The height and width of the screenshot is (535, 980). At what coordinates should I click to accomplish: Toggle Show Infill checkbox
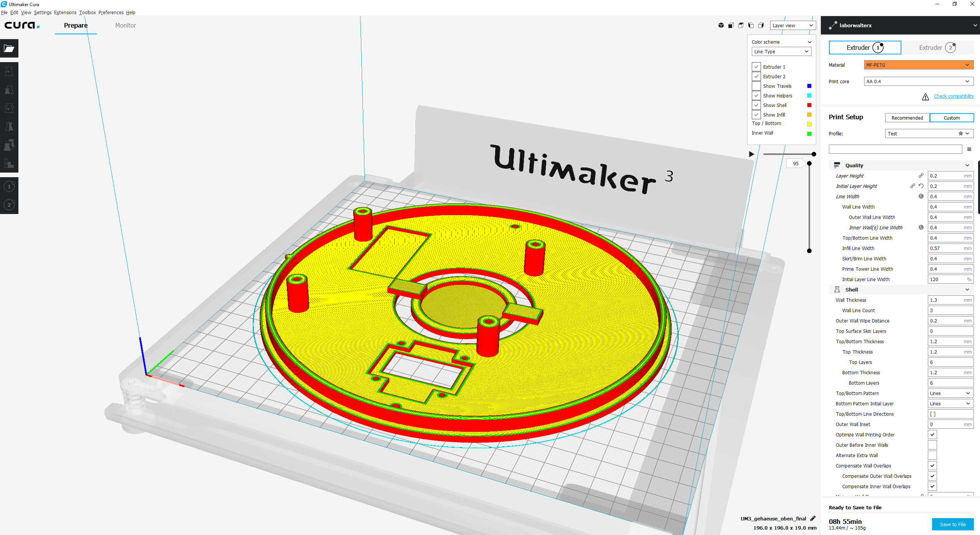pos(756,115)
